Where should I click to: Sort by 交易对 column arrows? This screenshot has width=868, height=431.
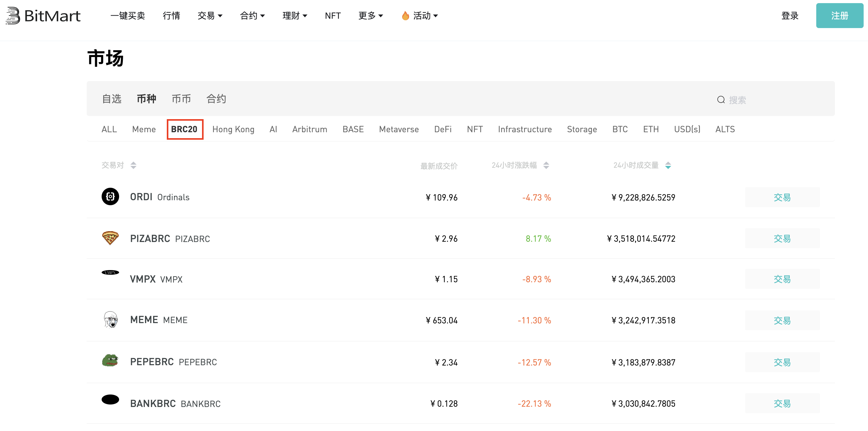tap(133, 166)
